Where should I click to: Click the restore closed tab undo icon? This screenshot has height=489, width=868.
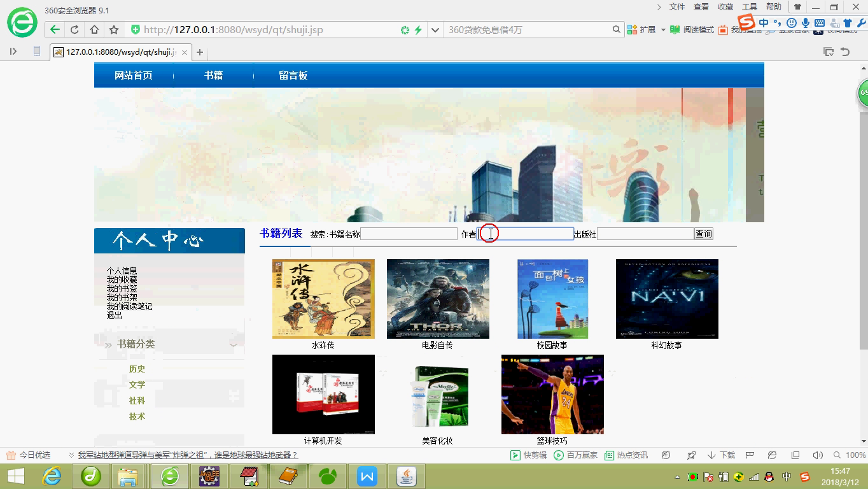pos(845,52)
